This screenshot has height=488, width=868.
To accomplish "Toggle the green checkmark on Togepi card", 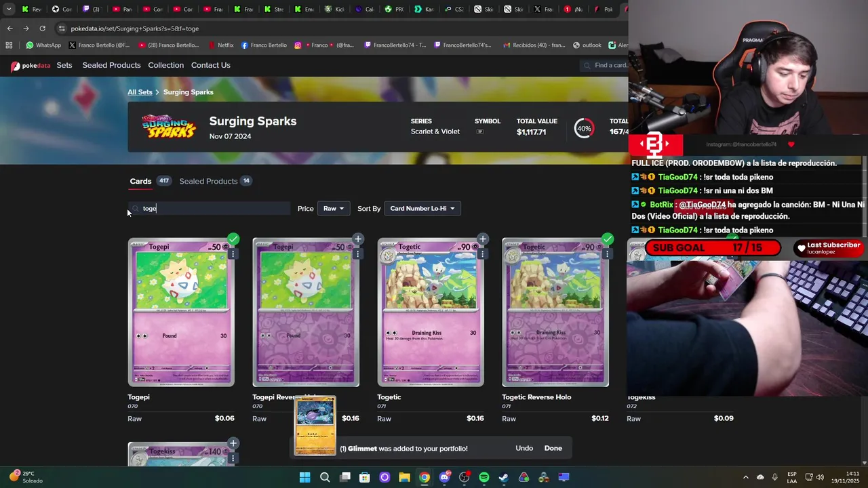I will [x=233, y=239].
